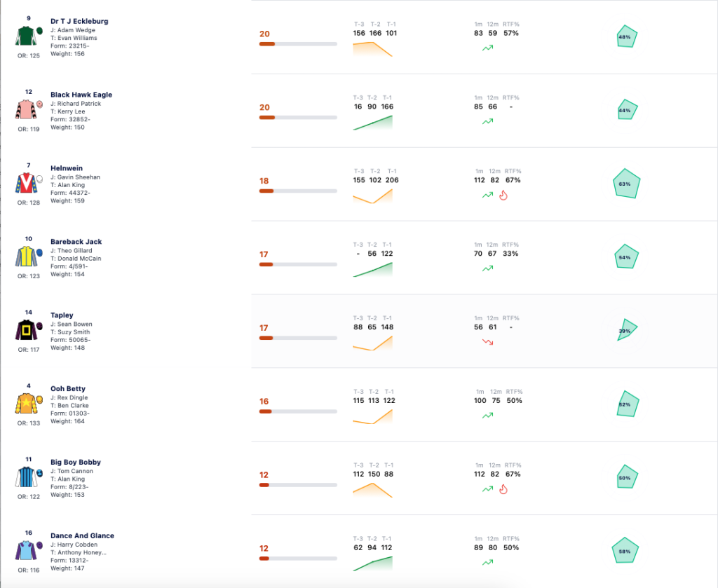Click Black Hawk Eagle's rising green form sparkline
This screenshot has height=588, width=718.
point(373,123)
